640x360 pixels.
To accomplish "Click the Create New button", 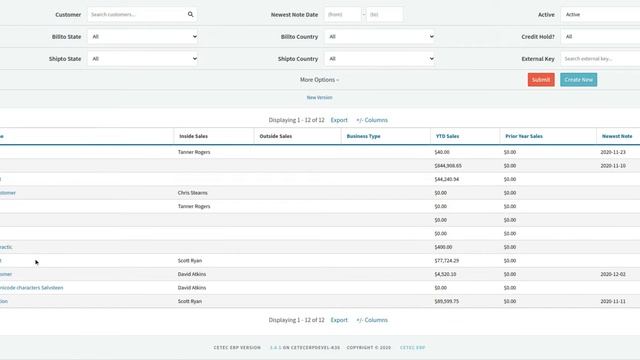I will pos(578,80).
